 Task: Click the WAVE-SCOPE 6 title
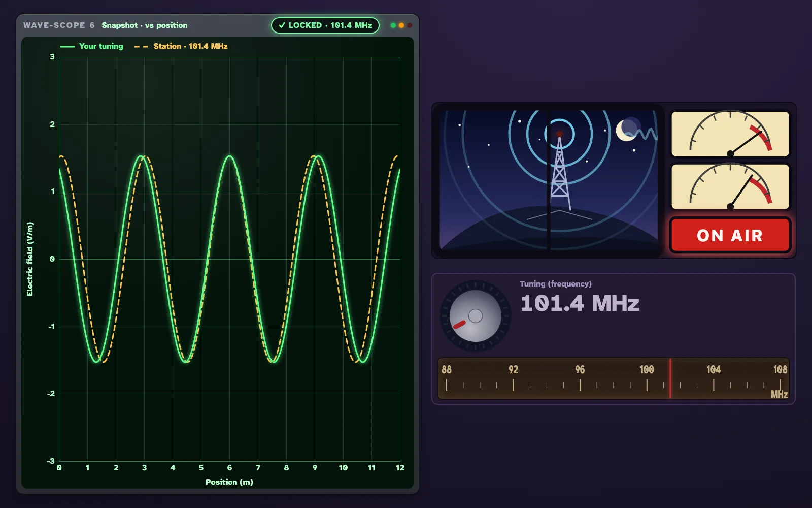pos(59,25)
